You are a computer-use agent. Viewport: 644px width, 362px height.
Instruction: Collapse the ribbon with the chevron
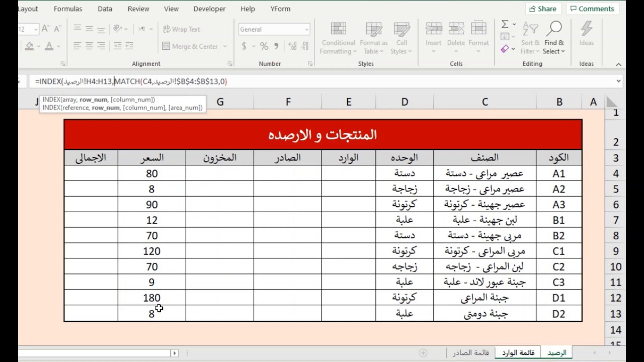click(x=618, y=64)
